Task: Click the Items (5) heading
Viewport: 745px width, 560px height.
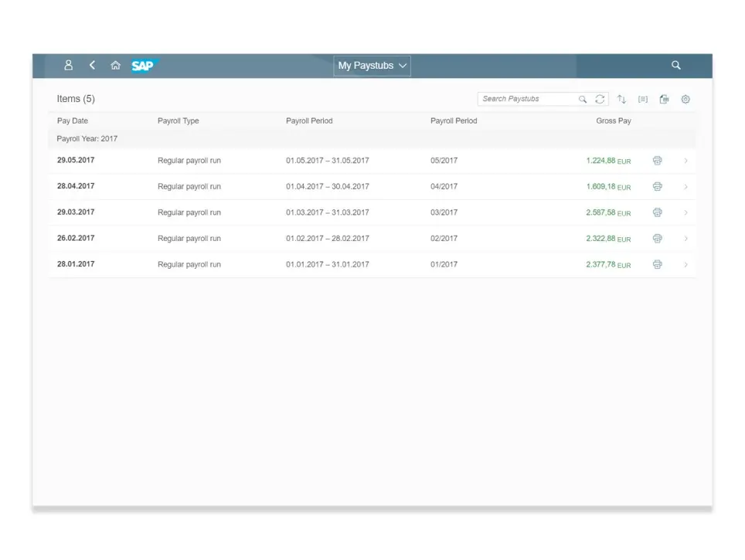Action: click(76, 99)
